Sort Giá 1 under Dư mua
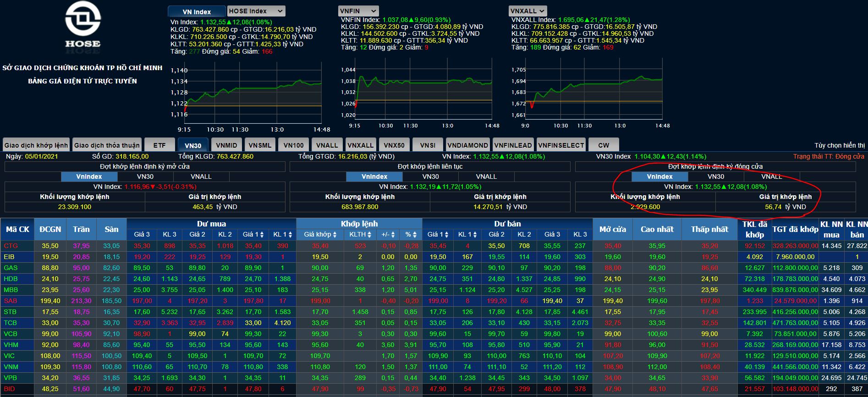The height and width of the screenshot is (397, 868). (262, 235)
